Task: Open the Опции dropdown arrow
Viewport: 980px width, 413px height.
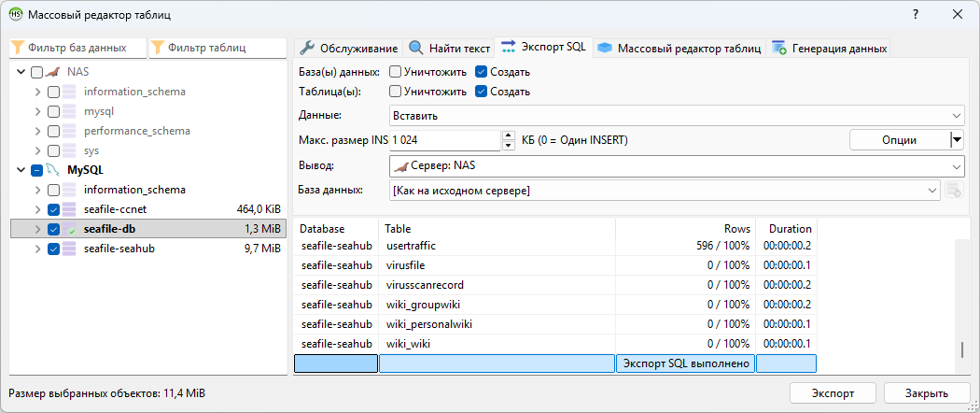Action: coord(957,140)
